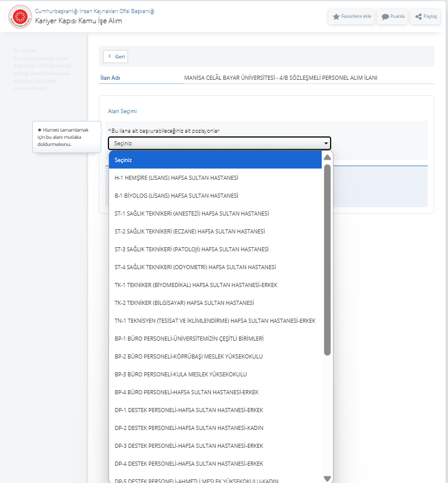Click the Paylaş share button
Viewport: 448px width, 483px height.
425,16
